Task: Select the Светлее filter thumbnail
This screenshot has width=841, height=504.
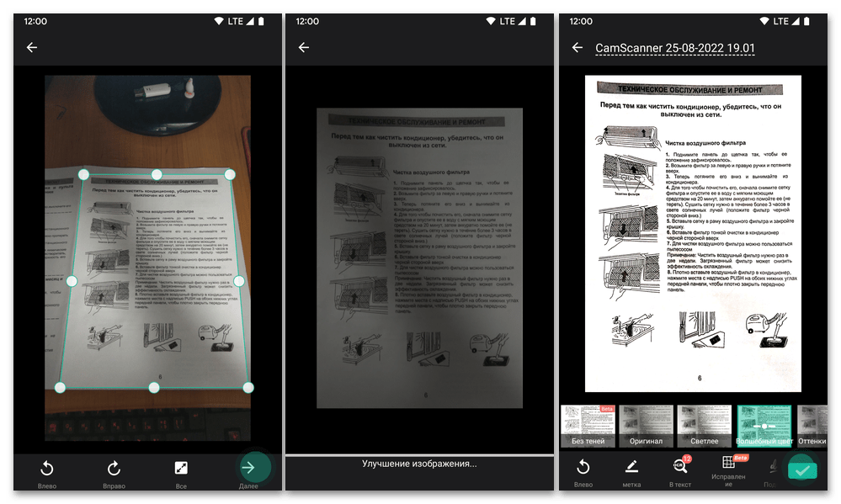Action: (704, 426)
